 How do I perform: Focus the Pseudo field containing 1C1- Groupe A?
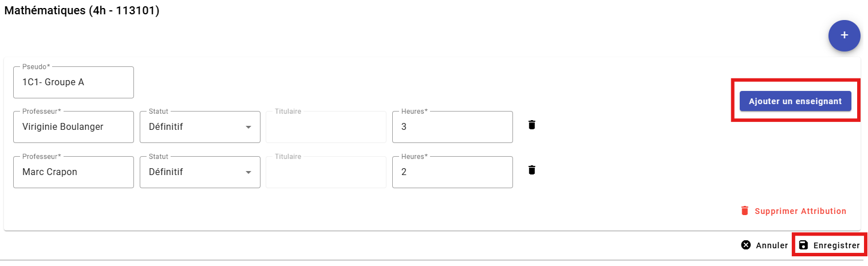pyautogui.click(x=73, y=82)
